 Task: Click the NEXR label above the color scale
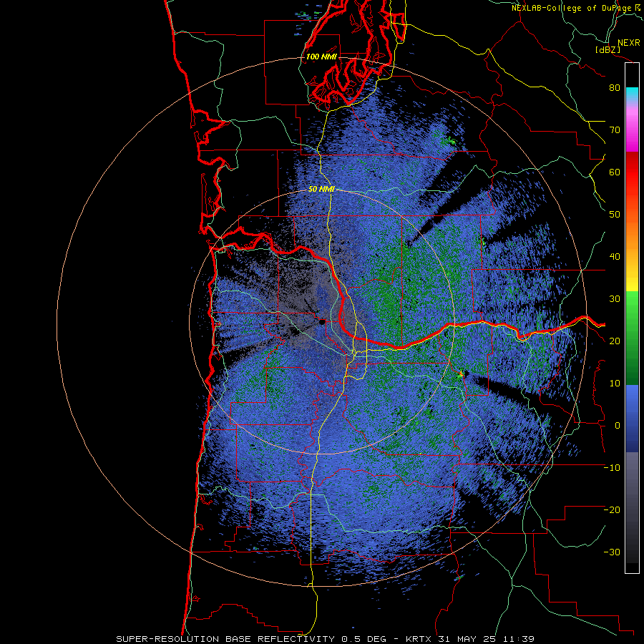click(x=628, y=43)
